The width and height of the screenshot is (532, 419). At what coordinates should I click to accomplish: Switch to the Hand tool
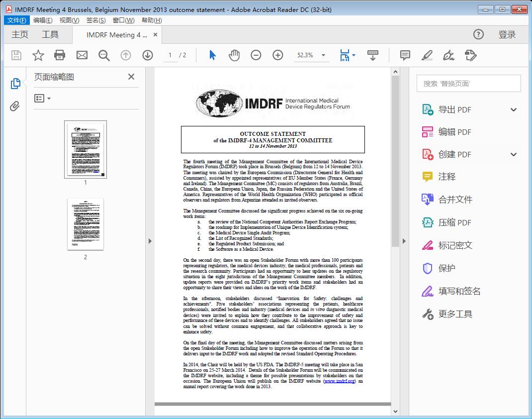[234, 55]
